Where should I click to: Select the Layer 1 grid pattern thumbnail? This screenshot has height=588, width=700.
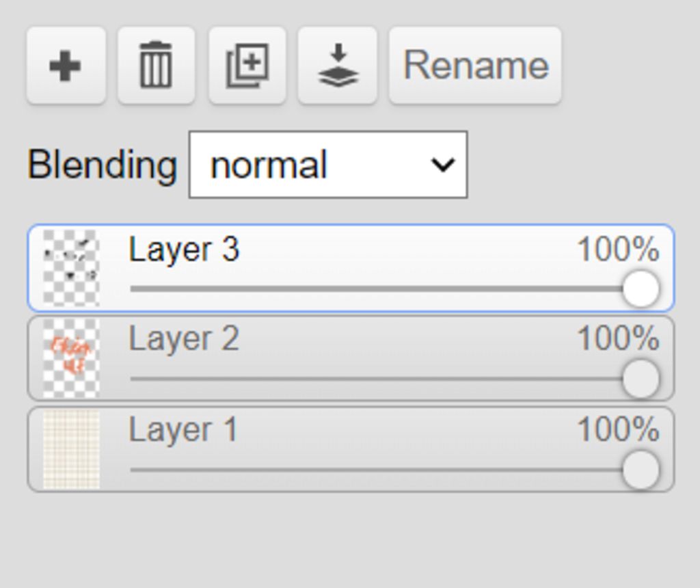[71, 450]
